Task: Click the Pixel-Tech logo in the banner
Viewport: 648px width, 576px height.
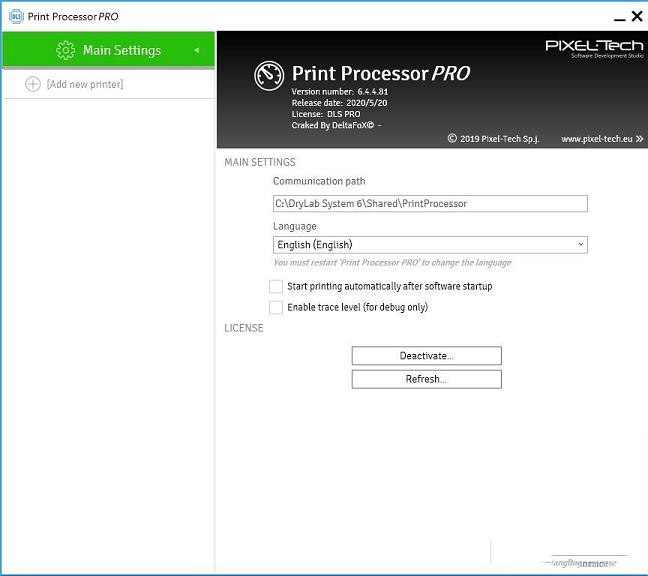Action: [x=594, y=48]
